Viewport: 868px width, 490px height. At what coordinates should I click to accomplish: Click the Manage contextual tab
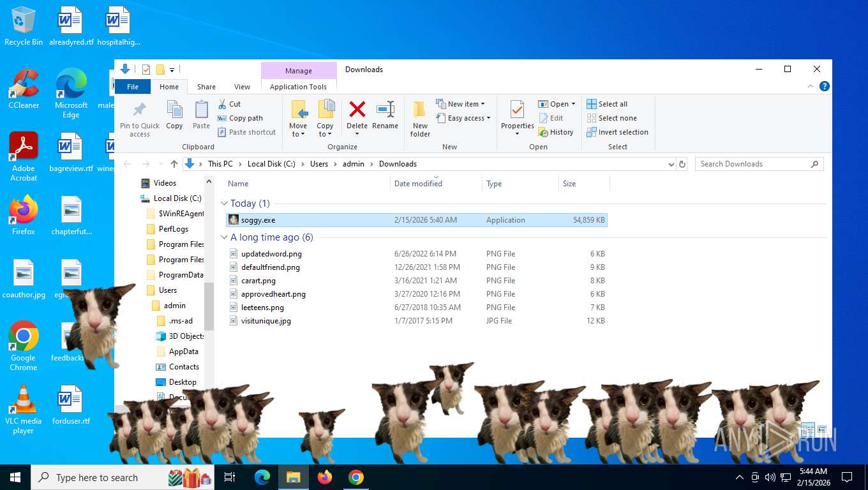[x=299, y=71]
